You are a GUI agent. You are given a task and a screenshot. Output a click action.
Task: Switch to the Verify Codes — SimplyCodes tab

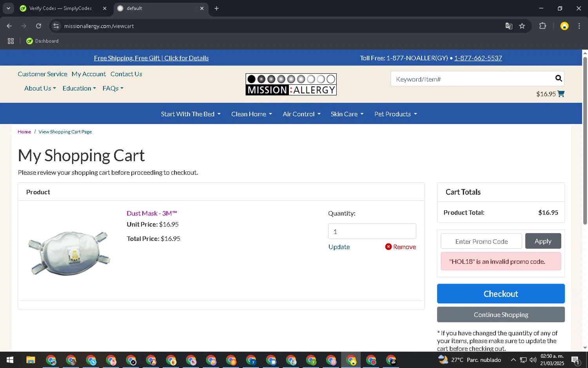coord(60,8)
